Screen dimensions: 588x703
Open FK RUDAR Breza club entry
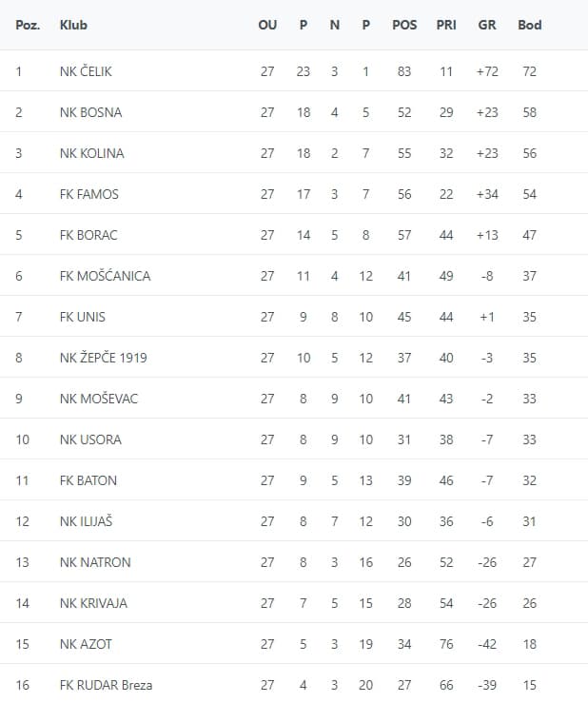tap(106, 685)
